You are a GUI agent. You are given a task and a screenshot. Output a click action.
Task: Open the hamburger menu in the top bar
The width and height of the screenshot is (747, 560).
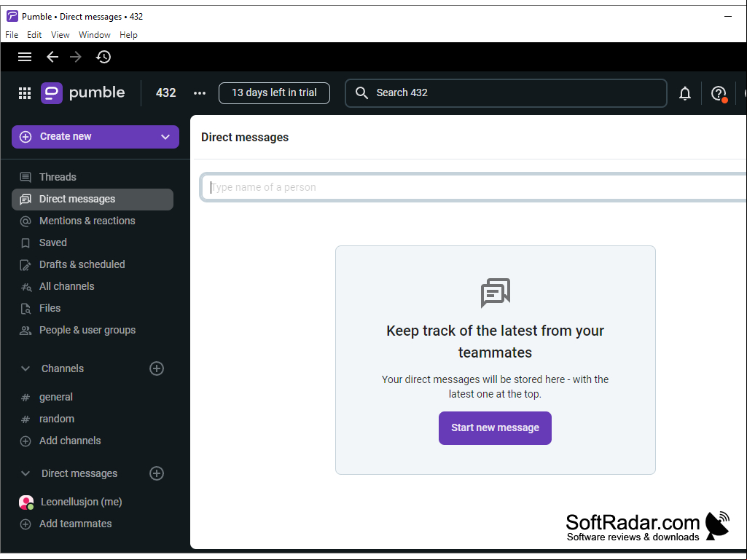point(25,57)
